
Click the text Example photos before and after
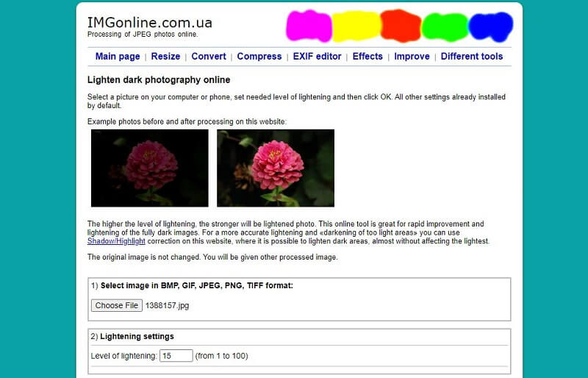[187, 121]
